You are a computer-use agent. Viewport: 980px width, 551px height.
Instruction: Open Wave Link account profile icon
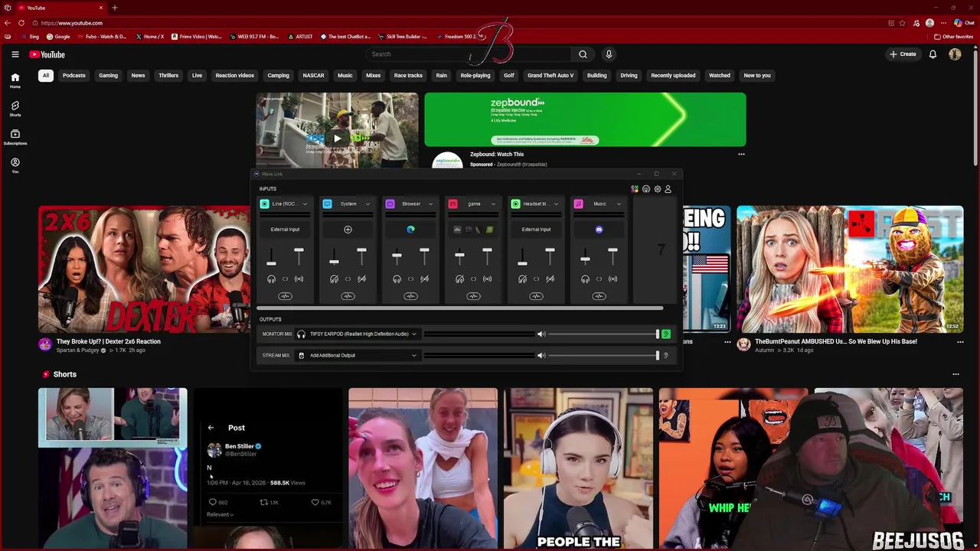click(668, 189)
